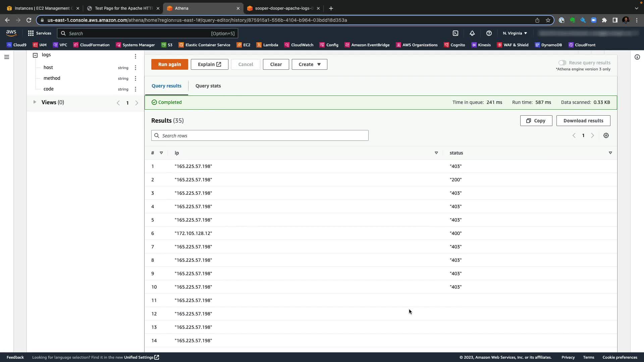Click the help question mark icon
Screen dimensions: 644x362
point(489,33)
